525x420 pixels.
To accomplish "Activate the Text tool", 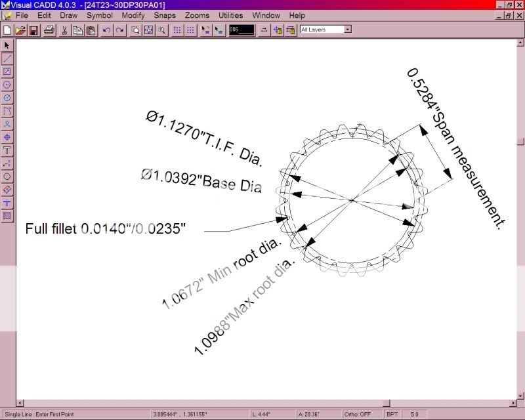I will tap(7, 150).
